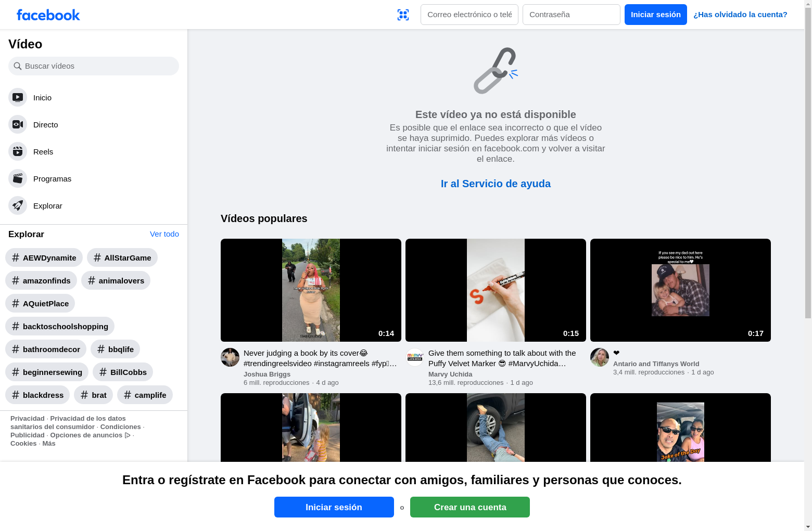Click Ver todo in Explorar section
812x531 pixels.
pos(164,234)
